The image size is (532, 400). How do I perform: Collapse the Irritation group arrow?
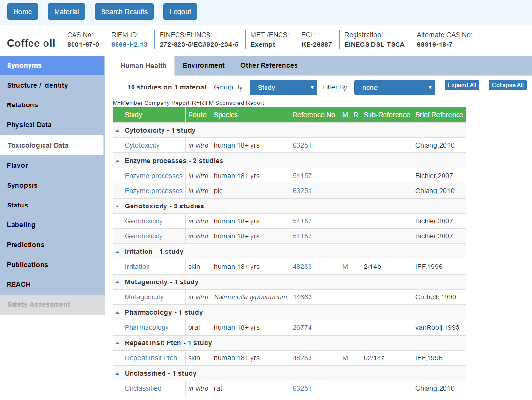tap(118, 252)
